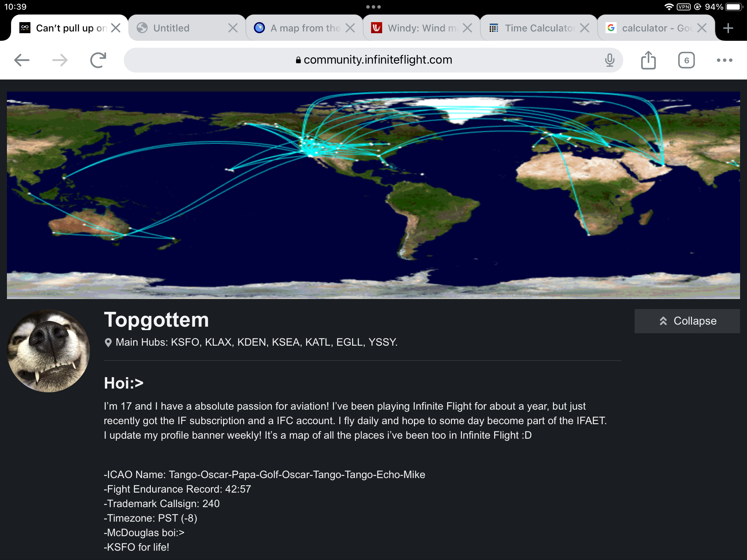This screenshot has height=560, width=747.
Task: Close the Can't pull up tab
Action: 116,28
